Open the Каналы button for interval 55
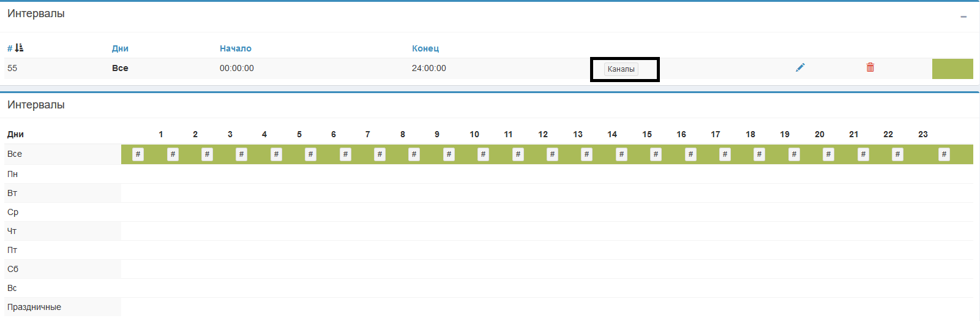Viewport: 980px width, 321px height. [621, 69]
